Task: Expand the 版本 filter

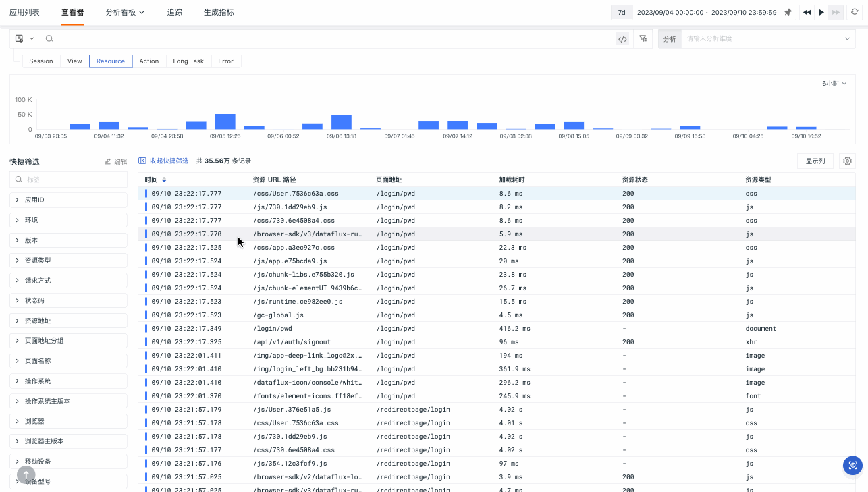Action: 68,240
